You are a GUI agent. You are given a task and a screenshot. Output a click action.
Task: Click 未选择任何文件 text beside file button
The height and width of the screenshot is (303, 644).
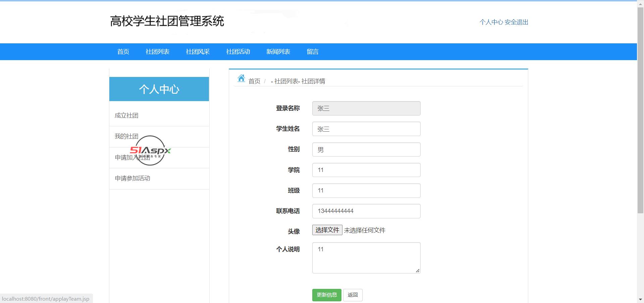click(x=365, y=230)
